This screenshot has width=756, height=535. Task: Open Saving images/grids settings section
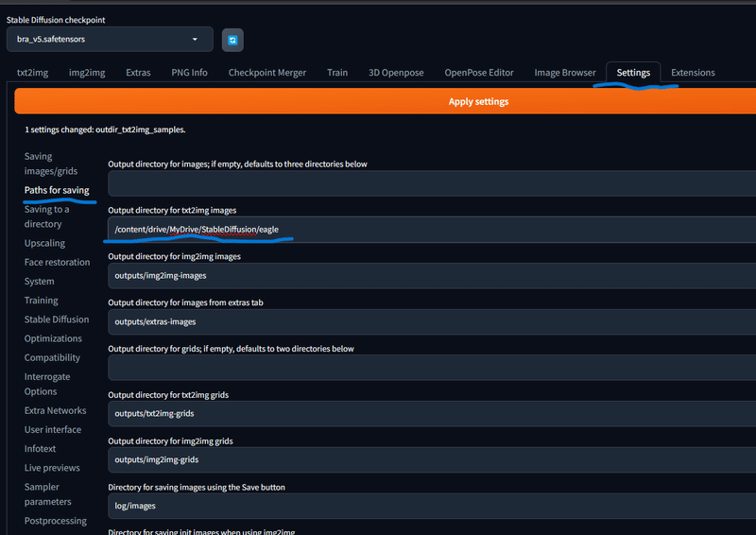click(51, 164)
